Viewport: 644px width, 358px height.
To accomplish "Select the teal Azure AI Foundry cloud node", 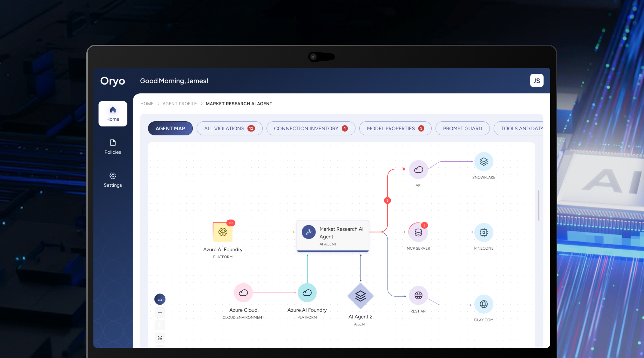I will click(x=307, y=293).
